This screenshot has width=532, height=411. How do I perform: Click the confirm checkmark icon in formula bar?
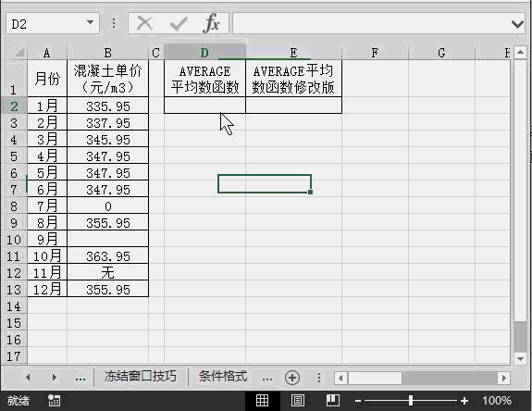(x=179, y=24)
